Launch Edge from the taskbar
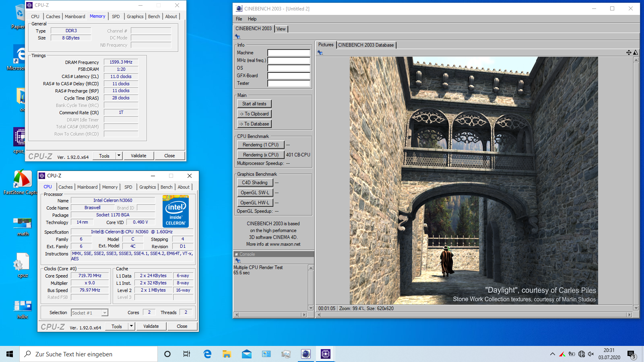The height and width of the screenshot is (362, 644). click(207, 354)
